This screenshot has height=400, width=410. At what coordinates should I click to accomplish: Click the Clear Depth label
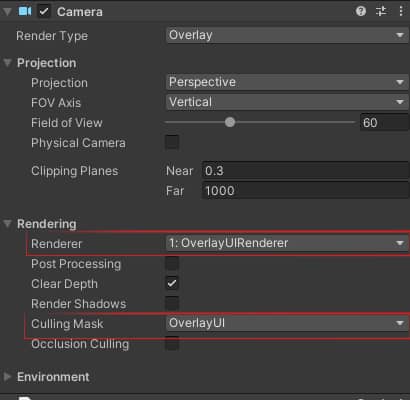pyautogui.click(x=64, y=284)
